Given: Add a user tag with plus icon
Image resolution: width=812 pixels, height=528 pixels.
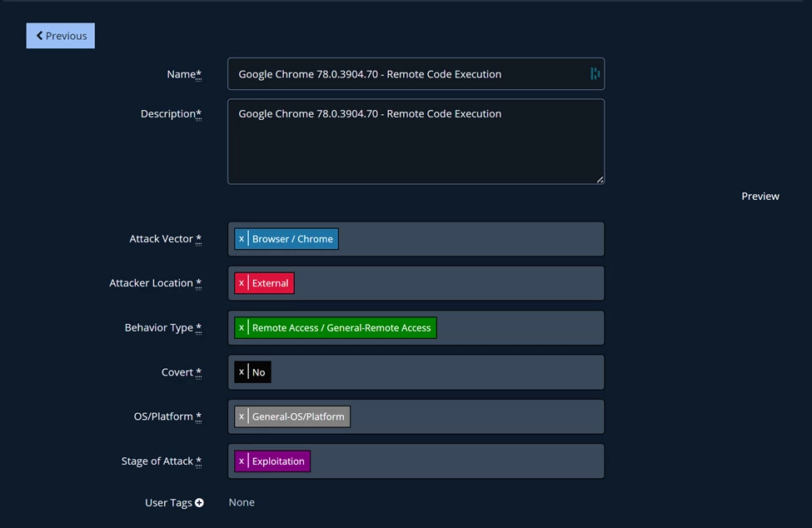Looking at the screenshot, I should (x=199, y=503).
